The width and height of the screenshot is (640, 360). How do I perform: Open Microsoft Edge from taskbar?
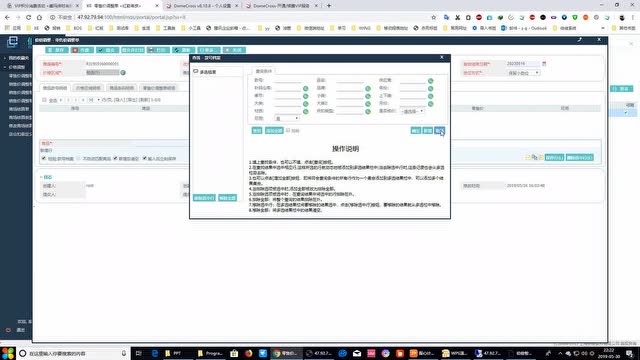pyautogui.click(x=155, y=353)
